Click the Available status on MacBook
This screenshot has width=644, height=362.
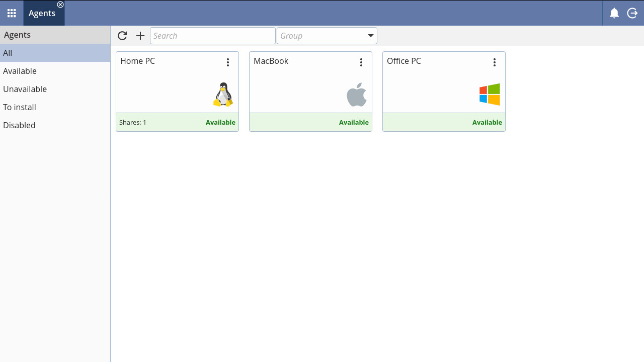tap(354, 122)
